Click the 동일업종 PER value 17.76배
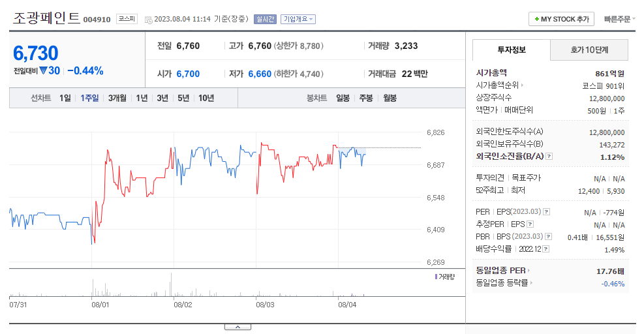 610,271
